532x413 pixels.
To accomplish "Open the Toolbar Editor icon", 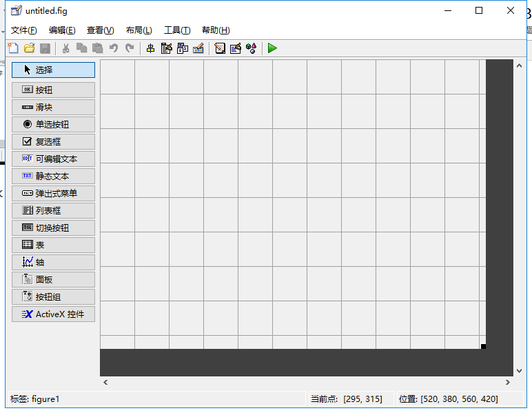I will click(198, 48).
